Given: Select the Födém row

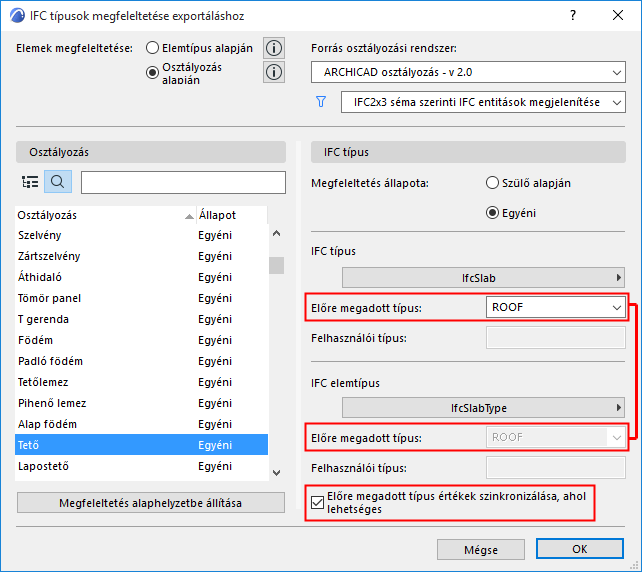Looking at the screenshot, I should (142, 340).
